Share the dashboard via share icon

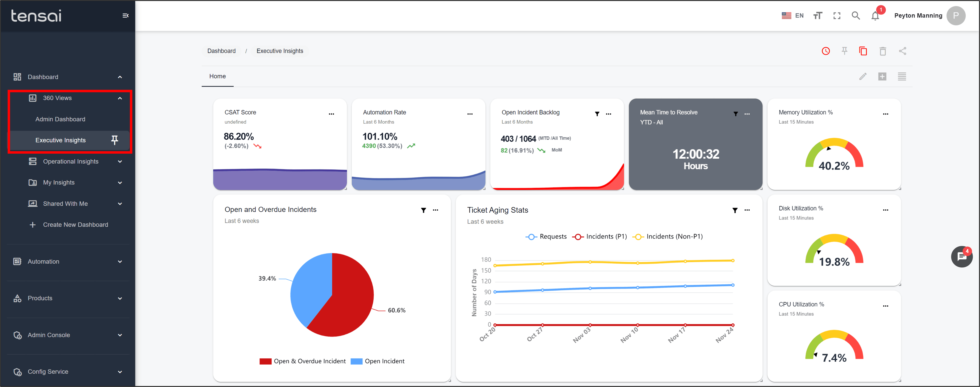point(902,51)
